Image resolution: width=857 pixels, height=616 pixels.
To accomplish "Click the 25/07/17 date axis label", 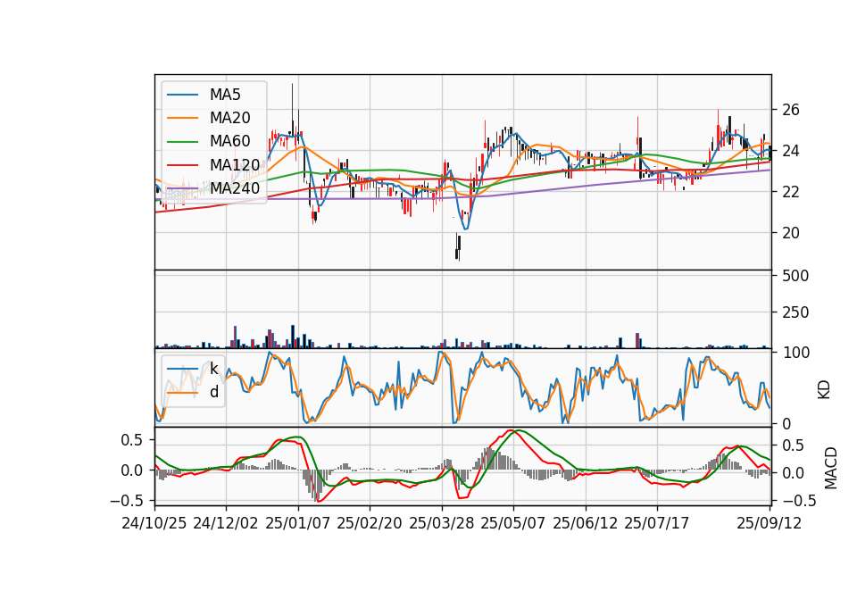I will click(657, 523).
